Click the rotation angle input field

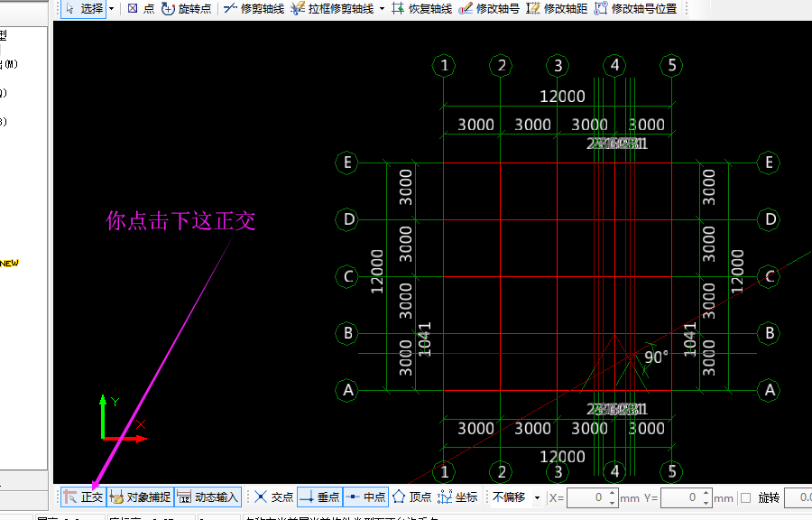(x=798, y=497)
